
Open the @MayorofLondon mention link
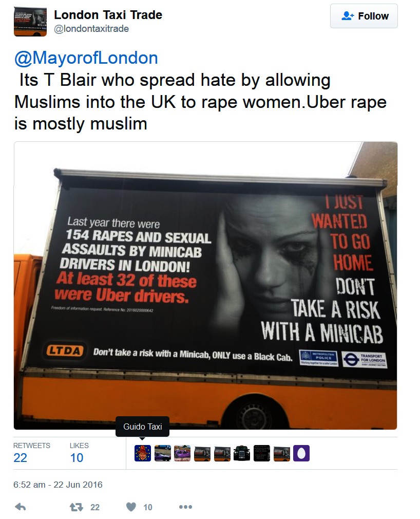coord(86,58)
